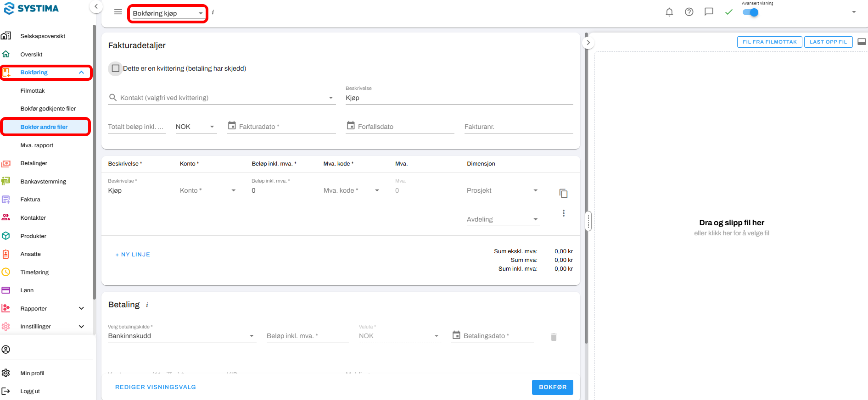The image size is (868, 400).
Task: Click info icon next to Bokføring kjøp
Action: (x=213, y=12)
